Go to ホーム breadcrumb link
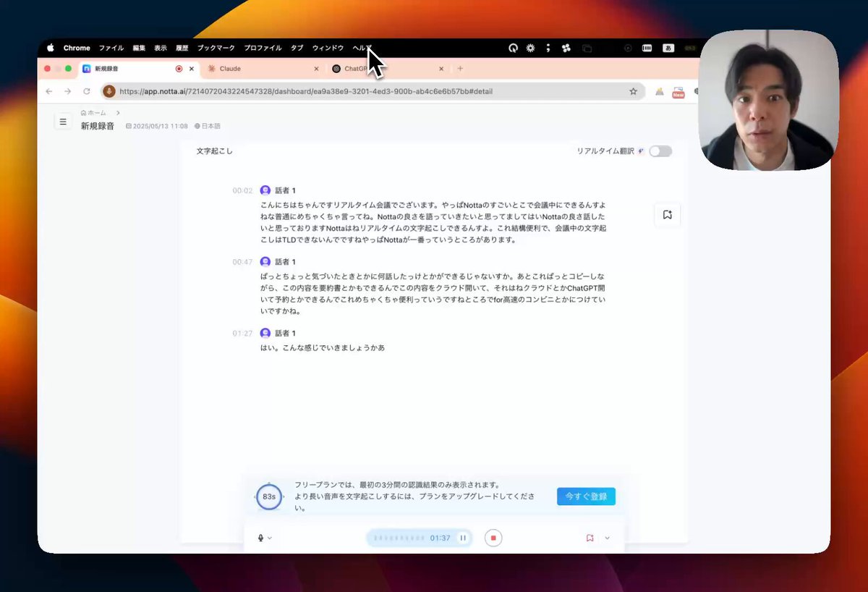Viewport: 868px width, 592px height. 93,113
